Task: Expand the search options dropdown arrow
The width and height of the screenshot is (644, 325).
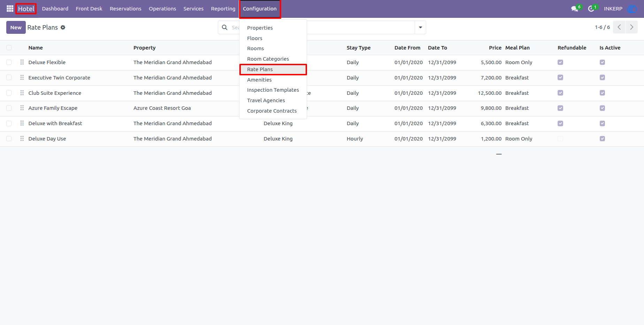Action: (x=420, y=27)
